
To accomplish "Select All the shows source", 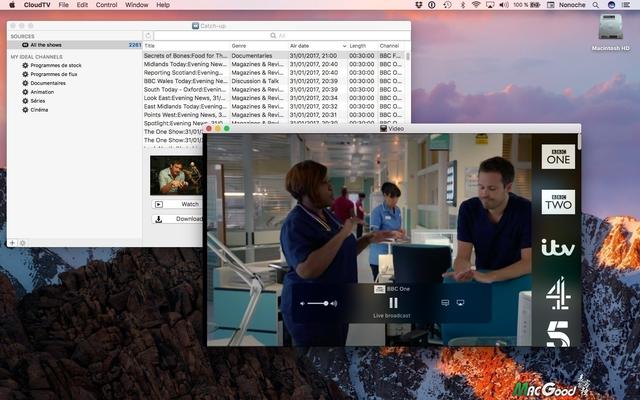I will click(75, 45).
